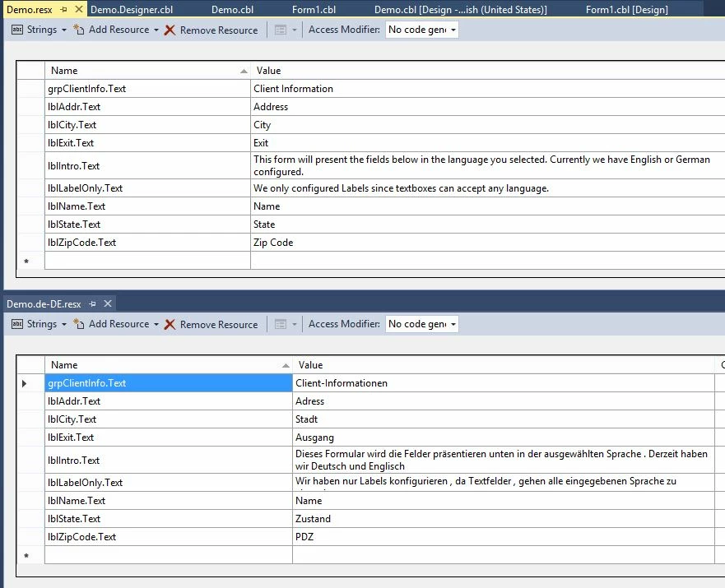This screenshot has height=588, width=725.
Task: Open the view options dropdown arrow in the Demo.de-DE.resx toolbar
Action: pyautogui.click(x=294, y=324)
